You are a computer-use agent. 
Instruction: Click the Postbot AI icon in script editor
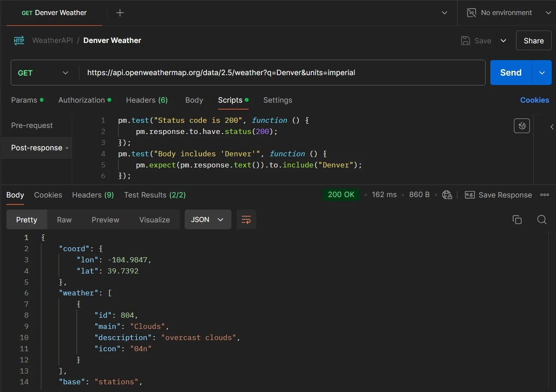[522, 126]
